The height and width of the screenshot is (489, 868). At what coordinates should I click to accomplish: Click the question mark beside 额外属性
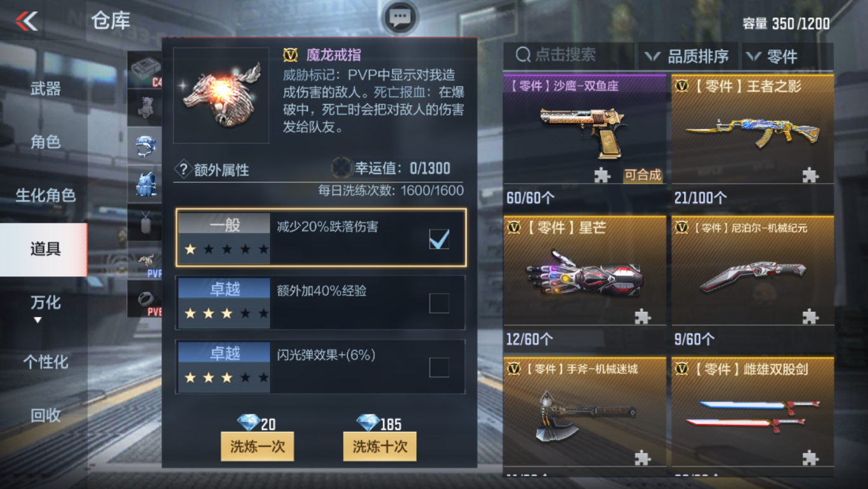[183, 169]
